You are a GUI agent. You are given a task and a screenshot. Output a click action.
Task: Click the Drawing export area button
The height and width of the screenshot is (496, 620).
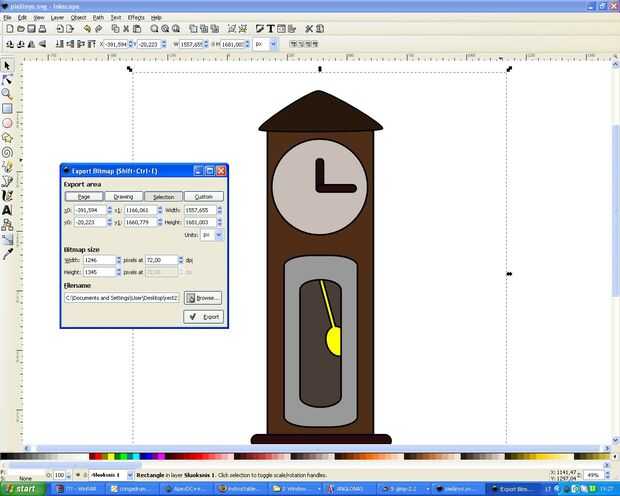(124, 197)
